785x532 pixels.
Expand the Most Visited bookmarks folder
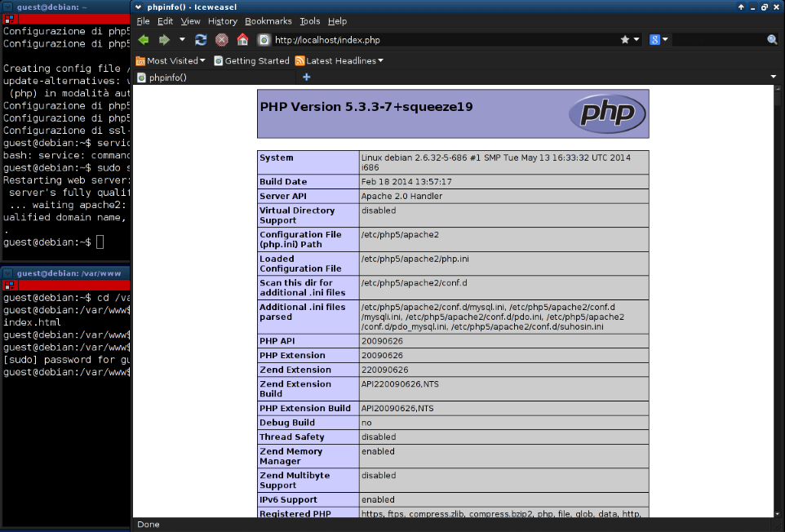pos(171,60)
